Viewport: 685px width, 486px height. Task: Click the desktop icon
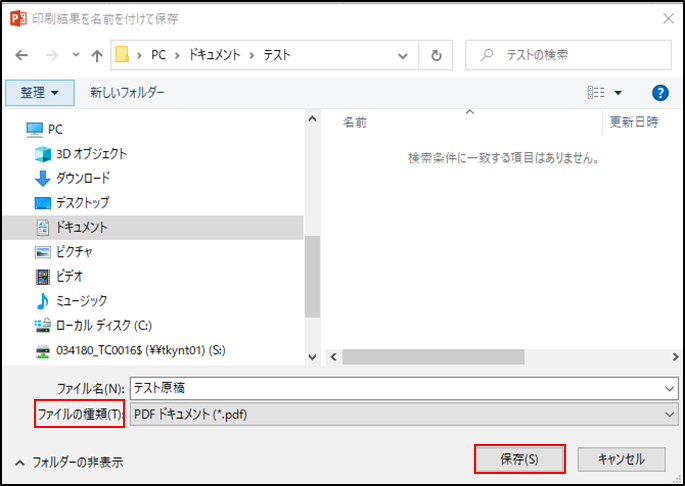[43, 203]
